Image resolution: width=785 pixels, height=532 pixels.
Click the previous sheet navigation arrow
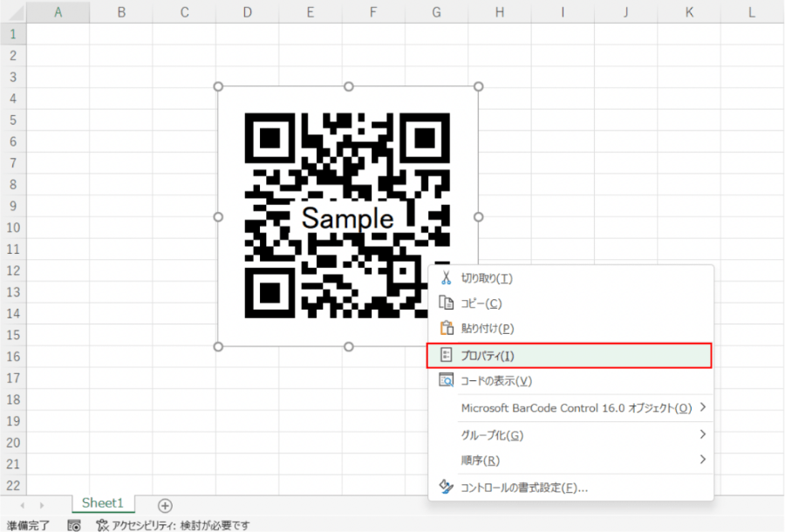pos(22,506)
